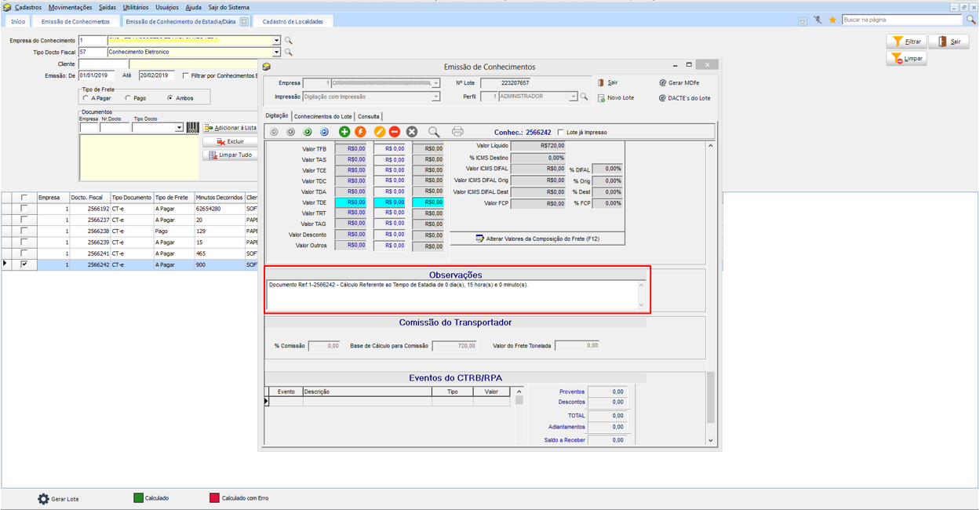The height and width of the screenshot is (510, 980).
Task: Open the Tipo Docto dropdown in Documentos
Action: pyautogui.click(x=179, y=128)
